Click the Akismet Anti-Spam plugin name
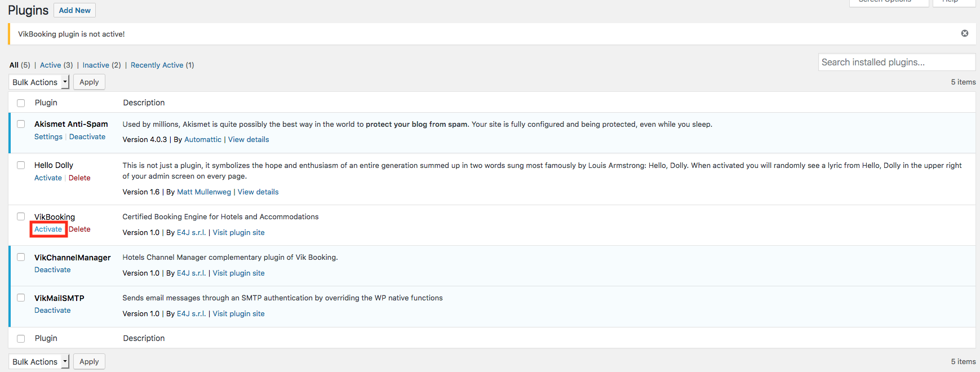 (x=71, y=124)
